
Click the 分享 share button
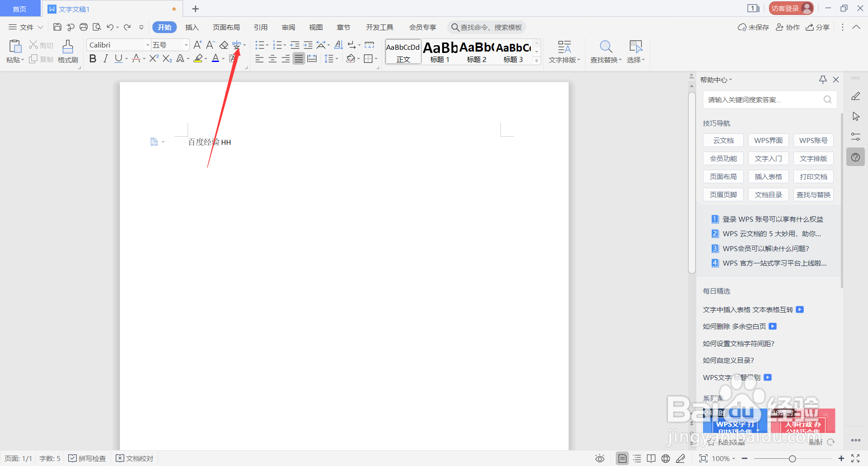click(818, 27)
